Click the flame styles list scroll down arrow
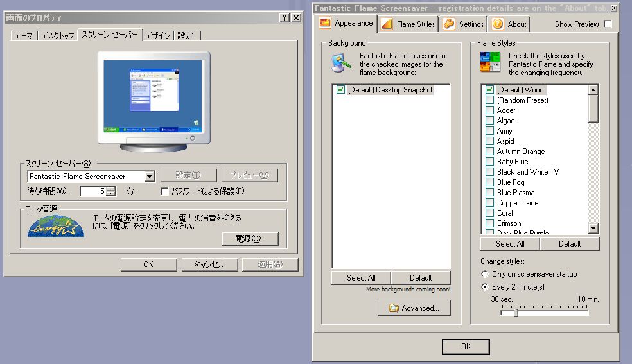 tap(593, 229)
